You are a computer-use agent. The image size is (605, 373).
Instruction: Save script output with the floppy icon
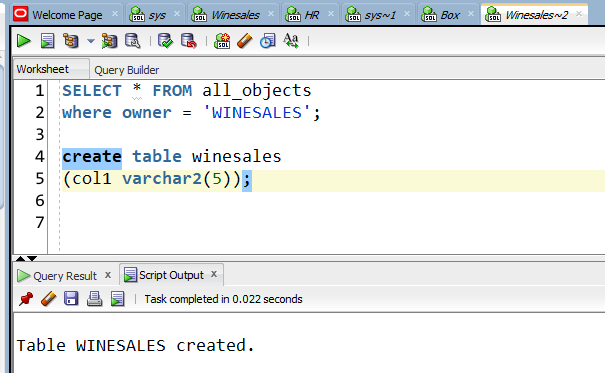point(71,299)
